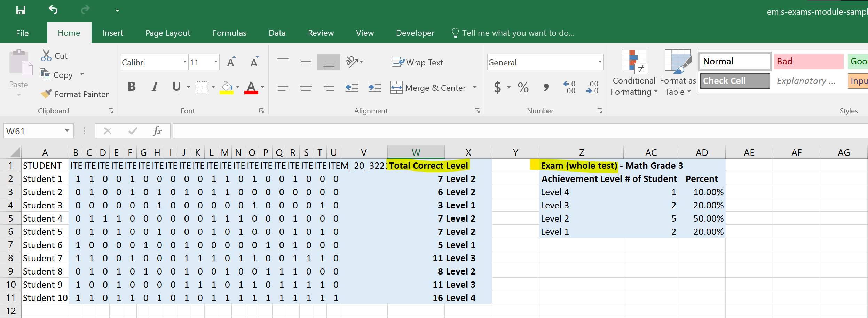
Task: Open the Page Layout tab
Action: click(x=168, y=33)
